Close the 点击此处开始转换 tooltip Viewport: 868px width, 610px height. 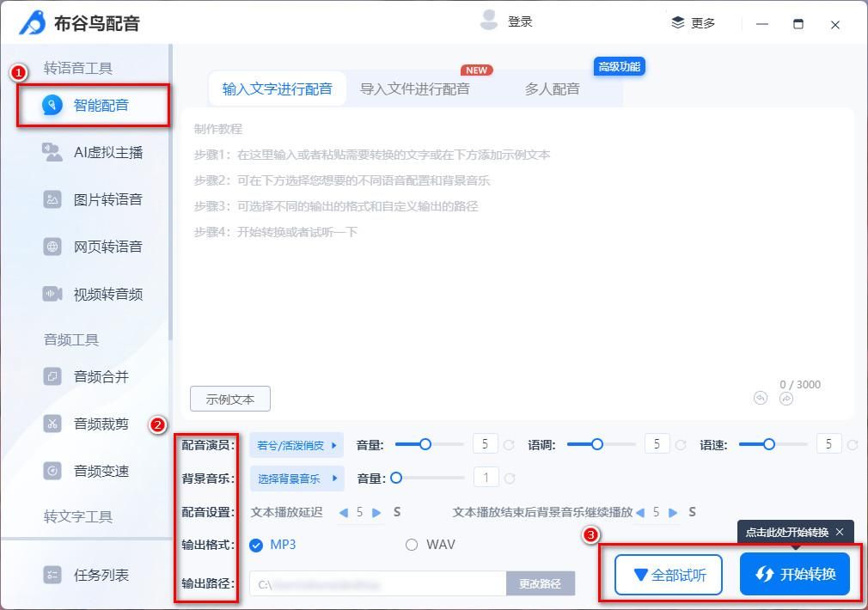[x=840, y=532]
